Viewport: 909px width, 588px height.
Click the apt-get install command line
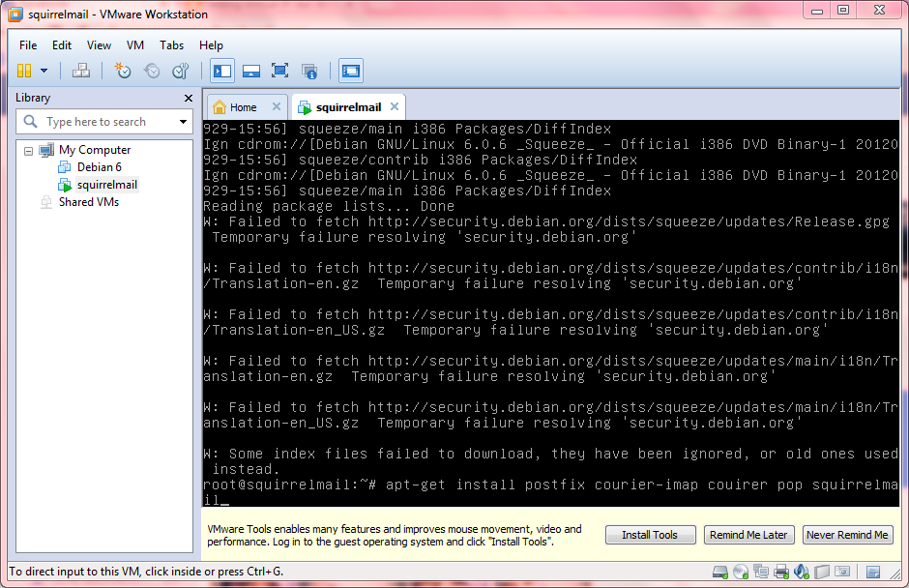coord(551,491)
